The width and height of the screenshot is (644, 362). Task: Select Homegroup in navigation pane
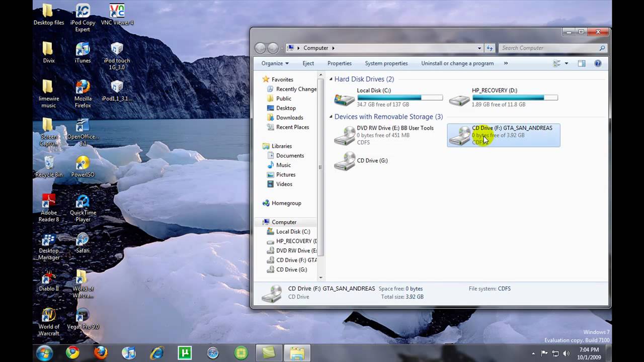[x=282, y=203]
